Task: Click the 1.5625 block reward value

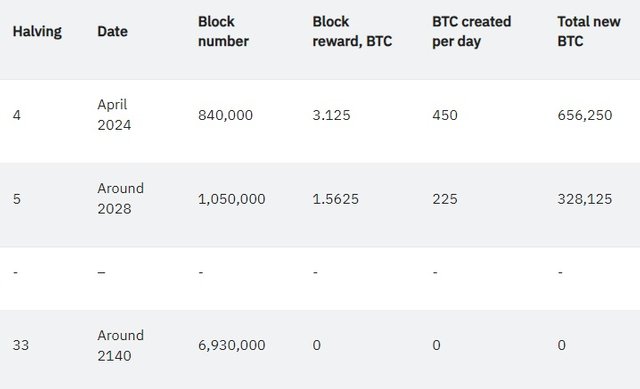Action: coord(336,199)
